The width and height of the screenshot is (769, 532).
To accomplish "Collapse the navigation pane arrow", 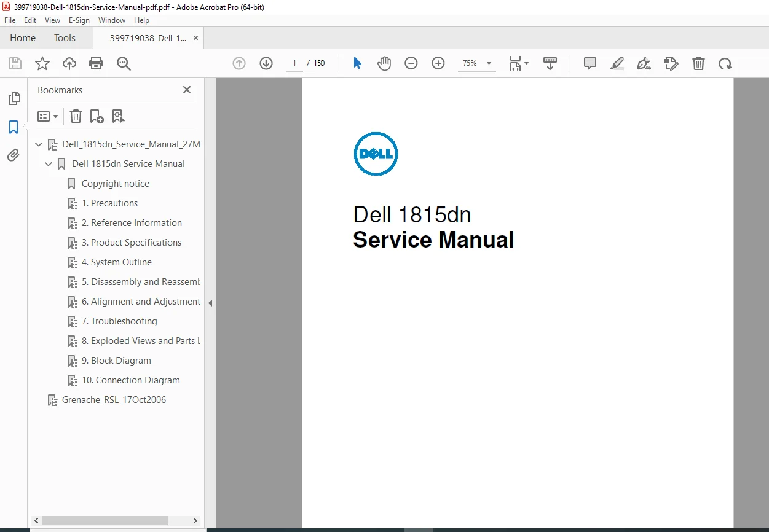I will [210, 303].
